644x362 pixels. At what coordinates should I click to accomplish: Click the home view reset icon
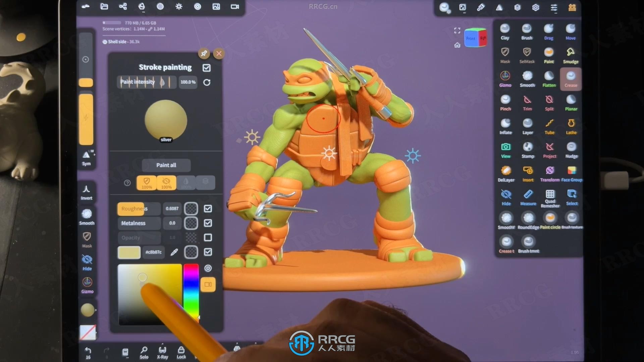pyautogui.click(x=457, y=45)
